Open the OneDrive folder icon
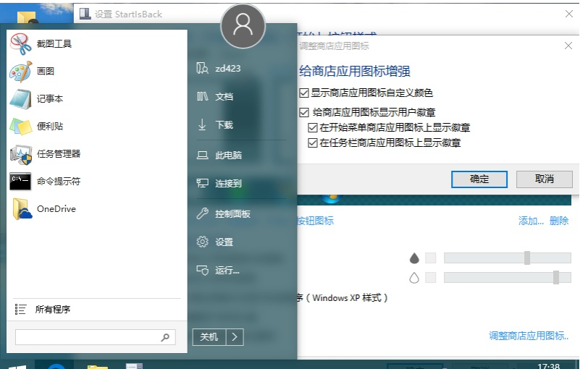This screenshot has height=369, width=588. [22, 209]
